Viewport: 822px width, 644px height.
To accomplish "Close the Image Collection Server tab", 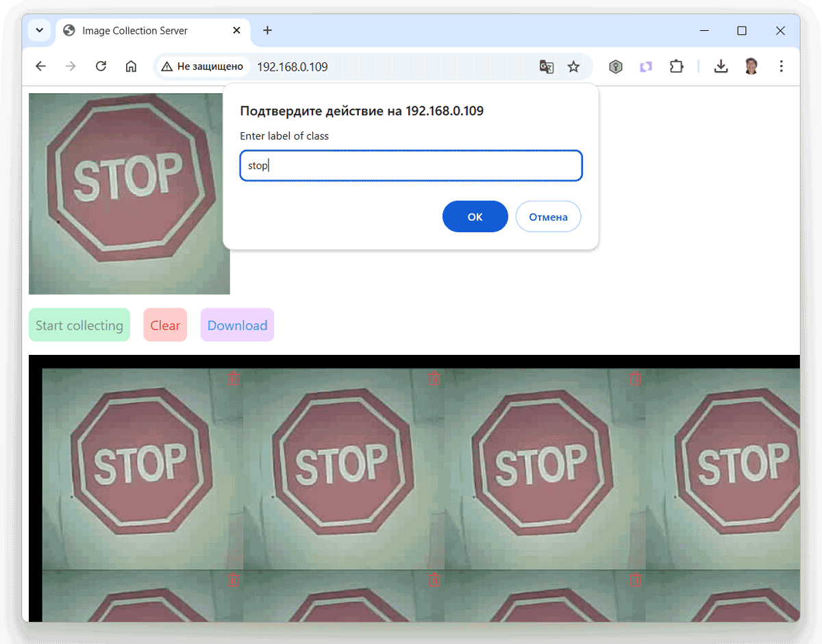I will (x=237, y=31).
